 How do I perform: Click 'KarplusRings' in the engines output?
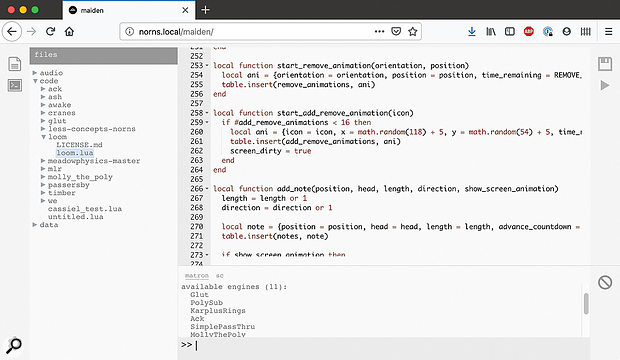click(218, 311)
